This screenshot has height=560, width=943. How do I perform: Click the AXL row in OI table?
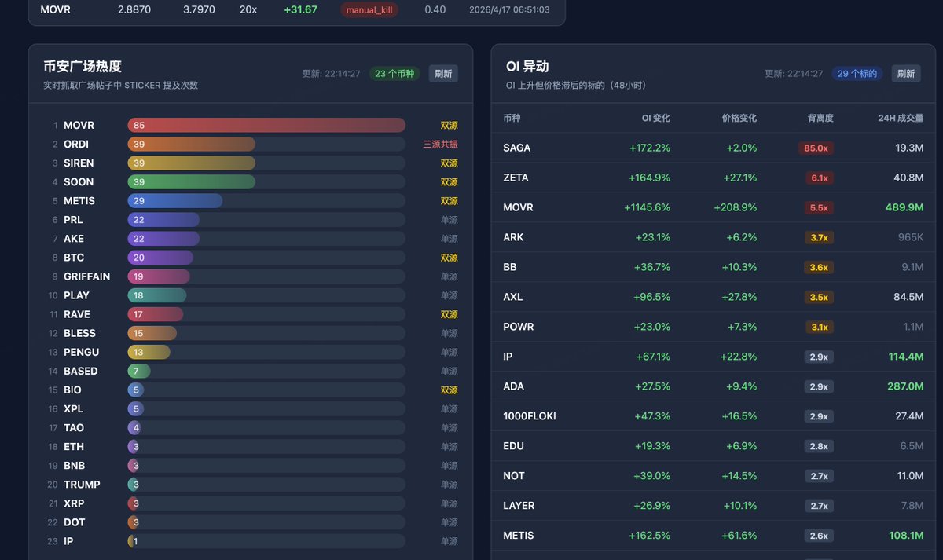[714, 297]
